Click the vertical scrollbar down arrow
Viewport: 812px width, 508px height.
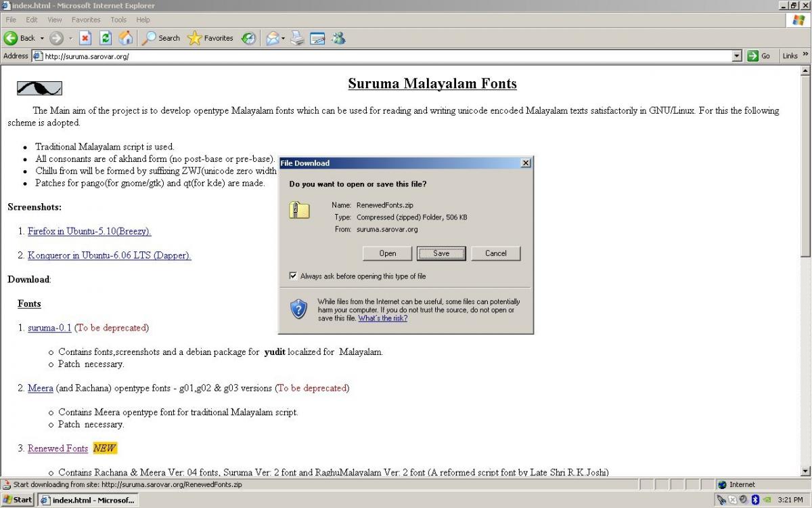coord(805,471)
